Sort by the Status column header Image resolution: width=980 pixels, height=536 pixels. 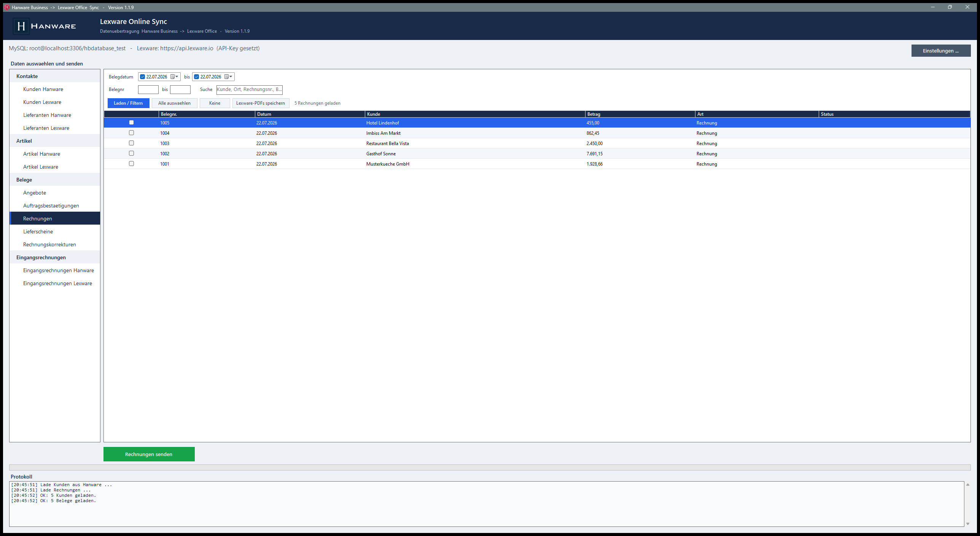point(894,114)
